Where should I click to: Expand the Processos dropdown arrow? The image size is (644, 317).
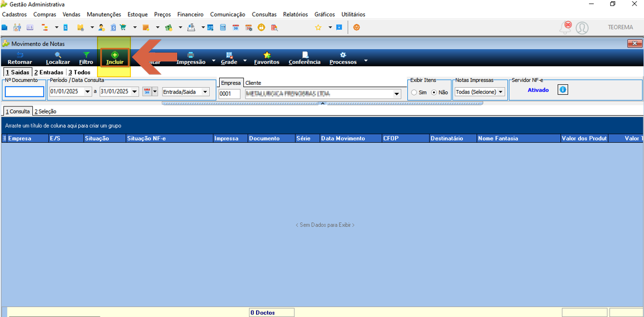[365, 61]
